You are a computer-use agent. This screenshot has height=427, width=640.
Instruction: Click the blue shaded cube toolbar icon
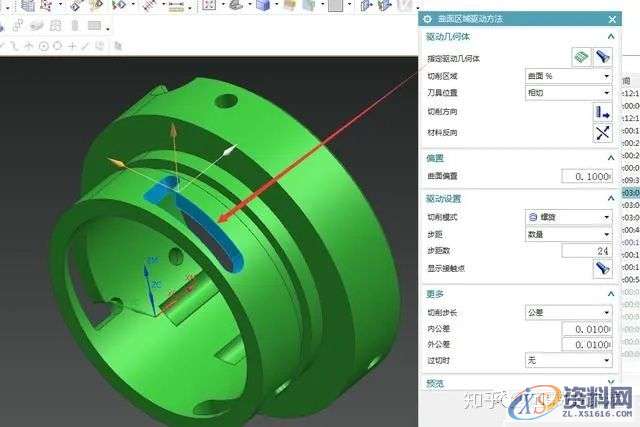pyautogui.click(x=262, y=6)
